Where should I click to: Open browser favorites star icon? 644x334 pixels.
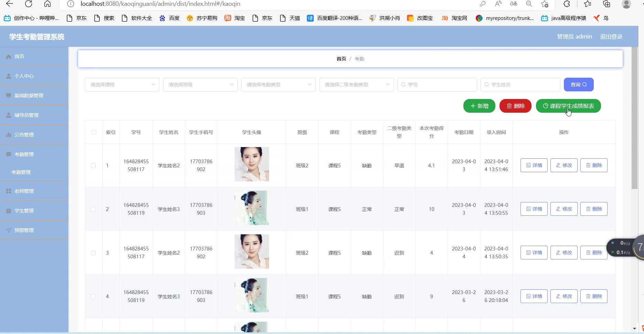click(588, 4)
